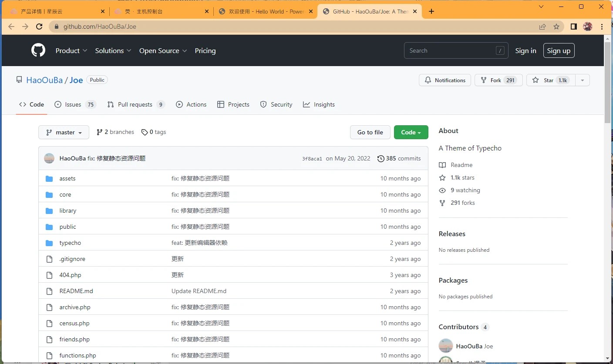The width and height of the screenshot is (613, 364).
Task: Open the green Code dropdown
Action: [411, 132]
